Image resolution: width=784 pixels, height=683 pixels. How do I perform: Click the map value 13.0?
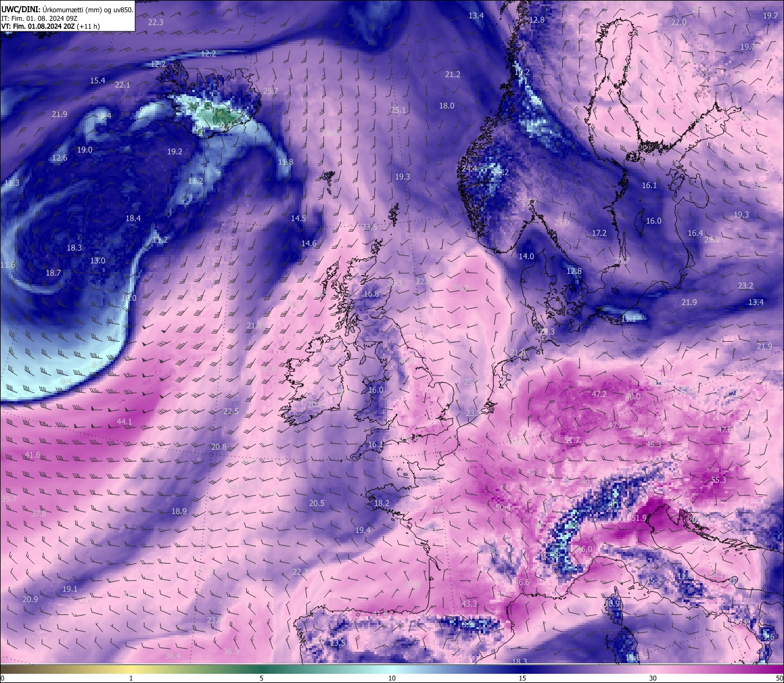97,261
